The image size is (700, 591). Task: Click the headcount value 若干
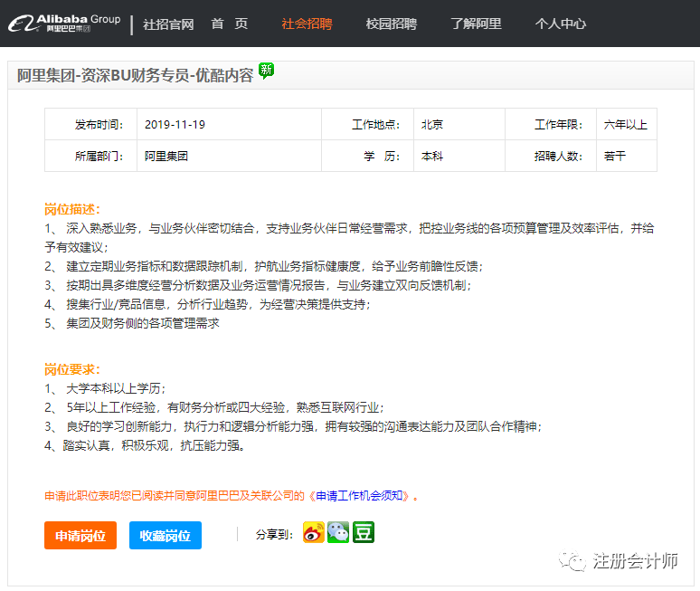[x=615, y=156]
